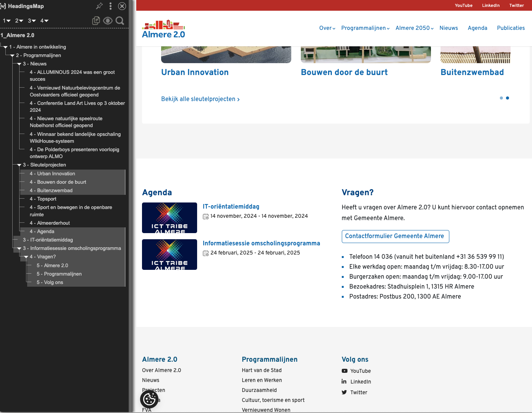Open the level 3 headings dropdown

(x=32, y=21)
